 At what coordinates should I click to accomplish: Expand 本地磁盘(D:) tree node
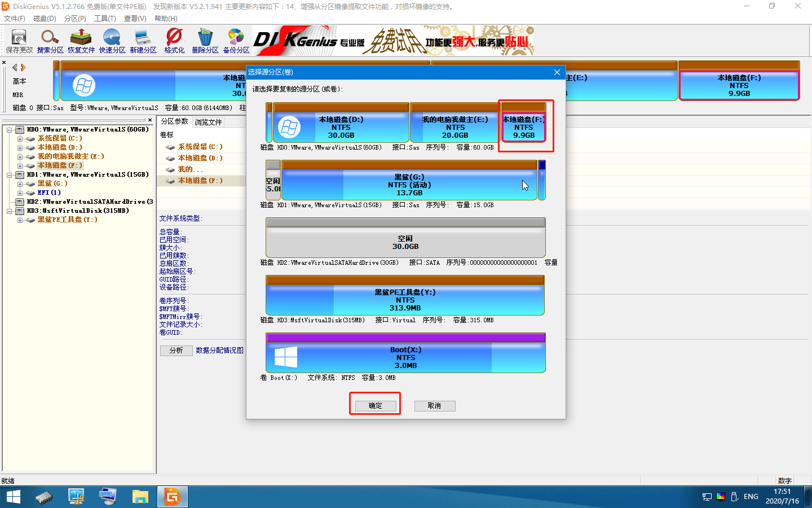pos(20,148)
